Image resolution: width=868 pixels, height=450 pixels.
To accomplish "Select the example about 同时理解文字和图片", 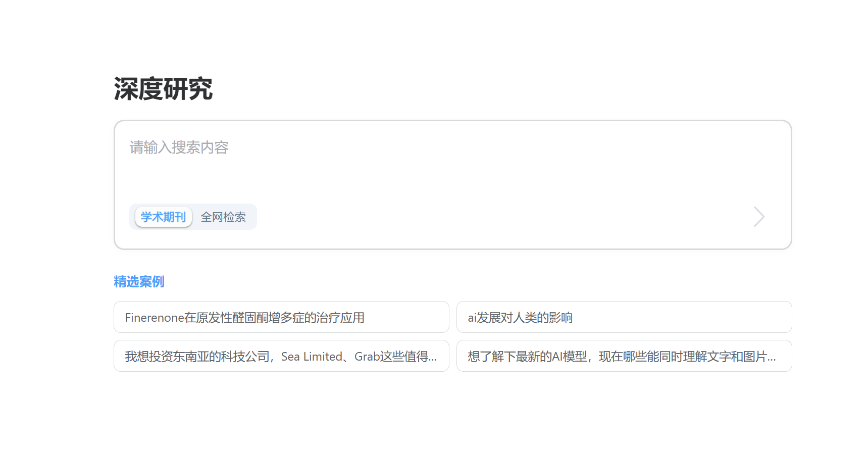I will tap(624, 356).
